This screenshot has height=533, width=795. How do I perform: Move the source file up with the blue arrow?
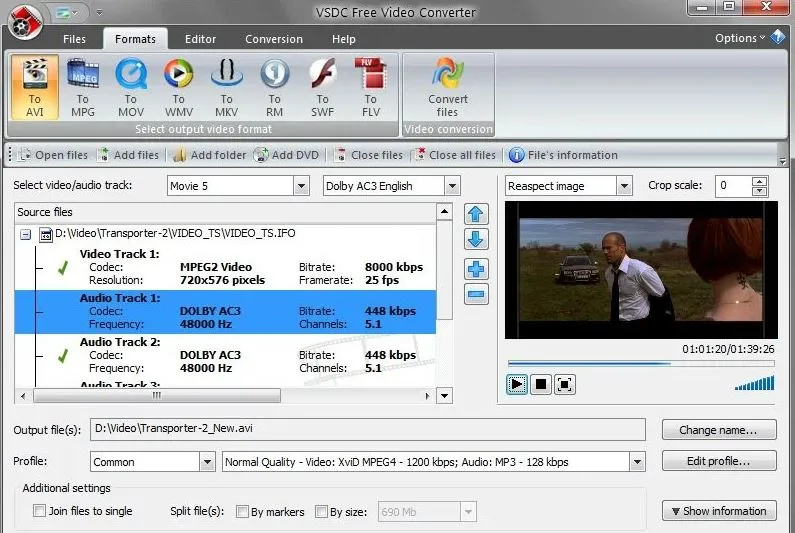click(x=476, y=214)
